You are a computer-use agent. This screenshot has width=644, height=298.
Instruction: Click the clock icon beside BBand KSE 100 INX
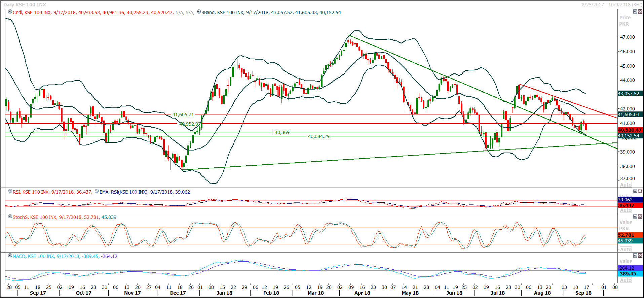pyautogui.click(x=199, y=12)
